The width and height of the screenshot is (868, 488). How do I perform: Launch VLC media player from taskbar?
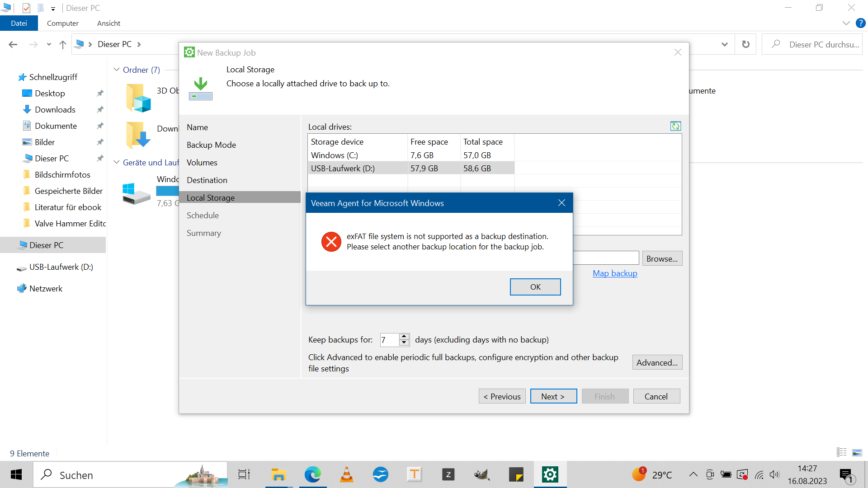click(x=346, y=474)
